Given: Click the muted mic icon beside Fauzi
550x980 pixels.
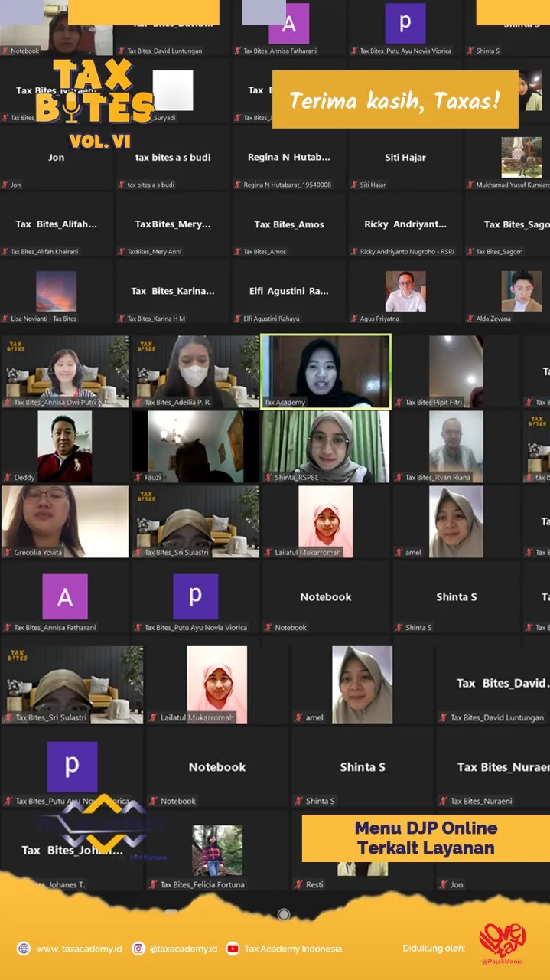Looking at the screenshot, I should tap(138, 477).
